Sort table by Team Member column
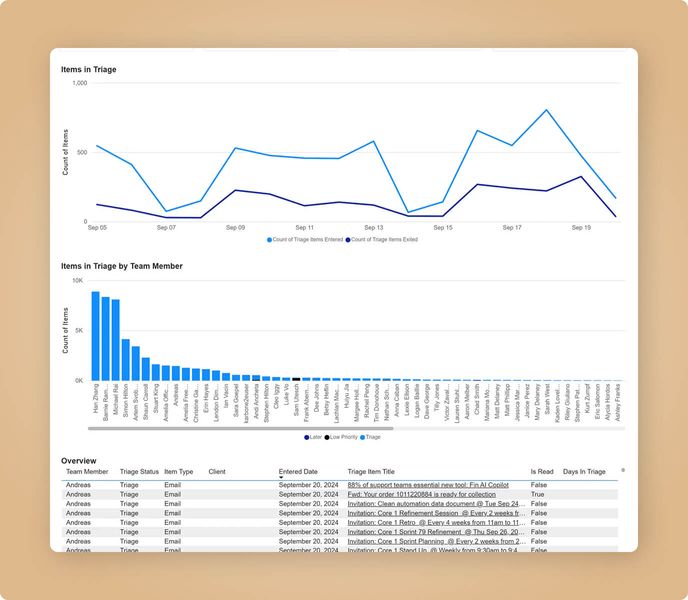Screen dimensions: 688x600 coord(87,471)
